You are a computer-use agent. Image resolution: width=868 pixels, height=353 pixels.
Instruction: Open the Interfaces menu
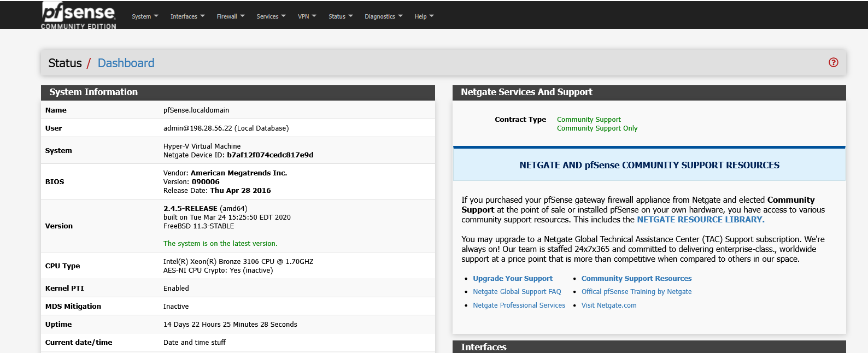point(187,16)
